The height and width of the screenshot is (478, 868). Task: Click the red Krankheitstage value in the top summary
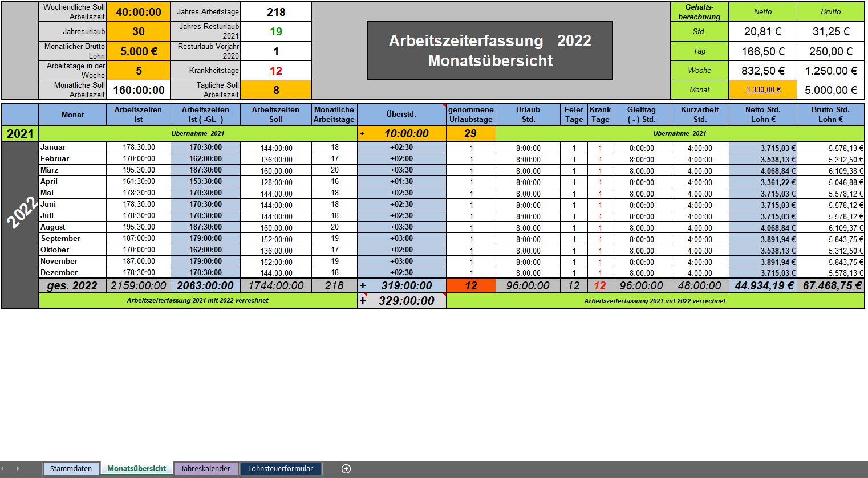point(276,71)
